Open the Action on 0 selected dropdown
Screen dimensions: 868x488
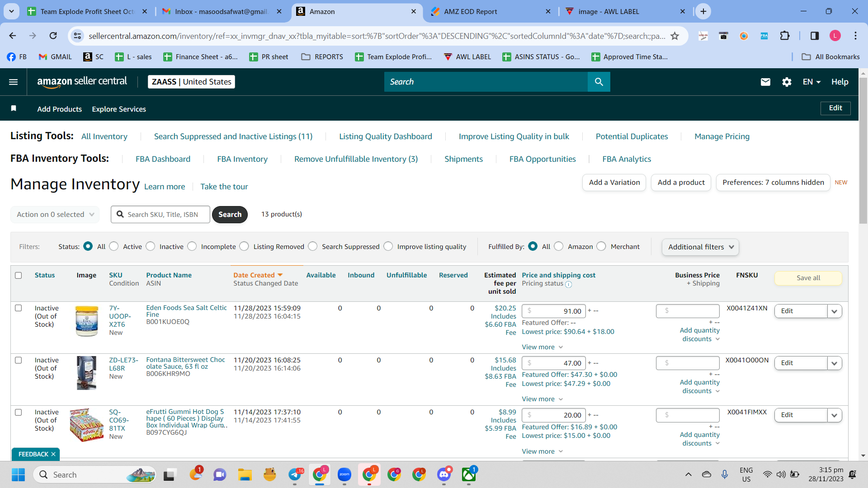(x=55, y=215)
